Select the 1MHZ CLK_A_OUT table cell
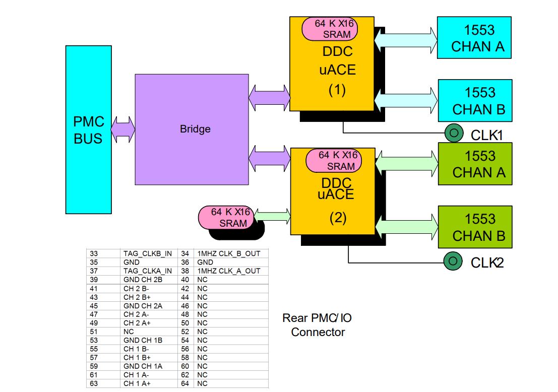This screenshot has height=392, width=558. click(x=228, y=271)
